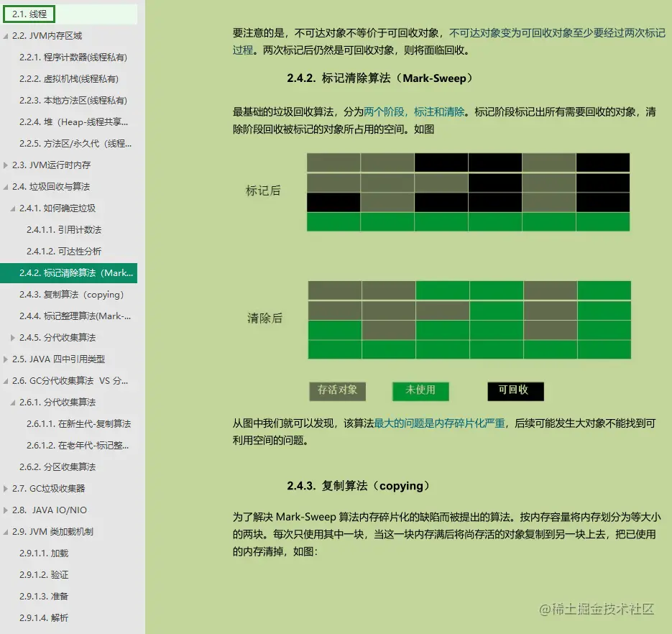Click the black 可回收 legend swatch
Viewport: 672px width, 634px height.
pos(515,391)
